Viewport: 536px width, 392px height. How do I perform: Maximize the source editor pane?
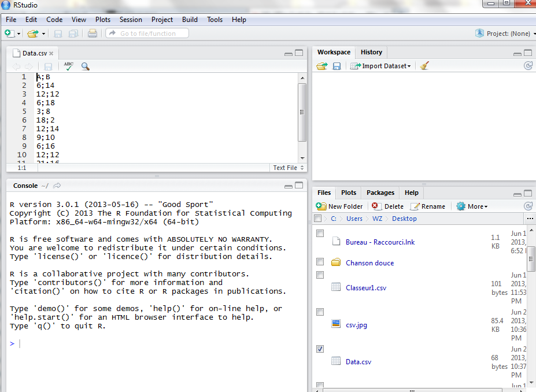[x=299, y=53]
